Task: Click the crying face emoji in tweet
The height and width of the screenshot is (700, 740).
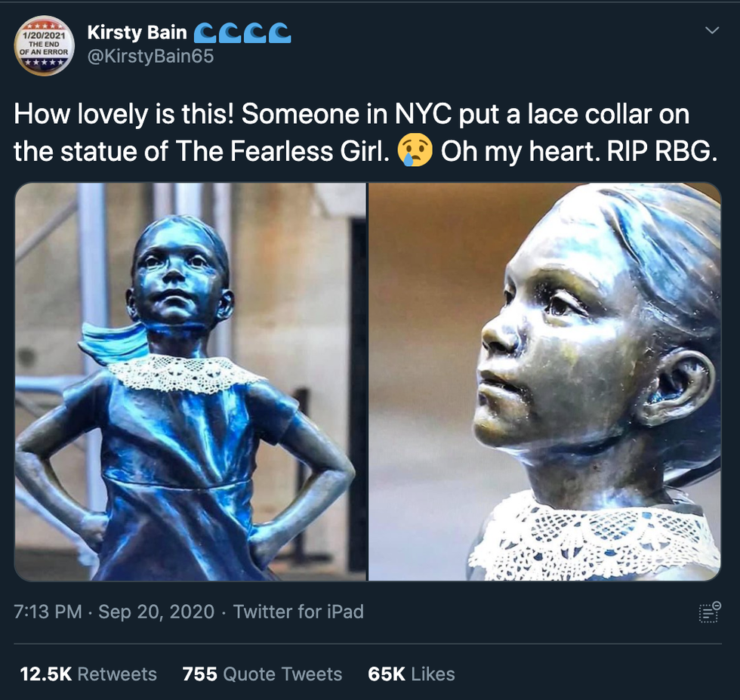Action: [415, 150]
